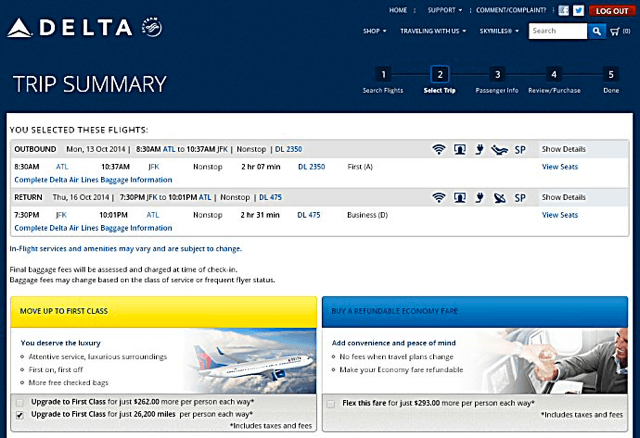The height and width of the screenshot is (438, 640).
Task: Click Wi-Fi icon on outbound flight
Action: click(439, 149)
